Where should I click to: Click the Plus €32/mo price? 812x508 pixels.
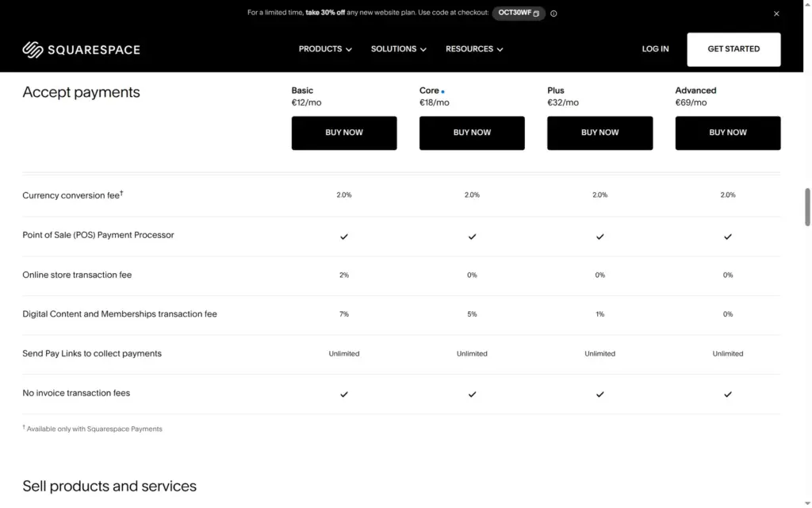[563, 102]
